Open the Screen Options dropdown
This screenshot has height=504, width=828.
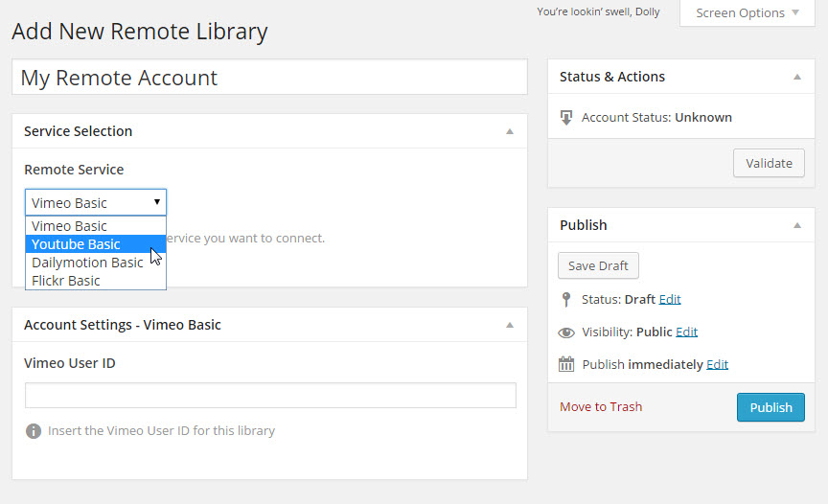tap(747, 13)
